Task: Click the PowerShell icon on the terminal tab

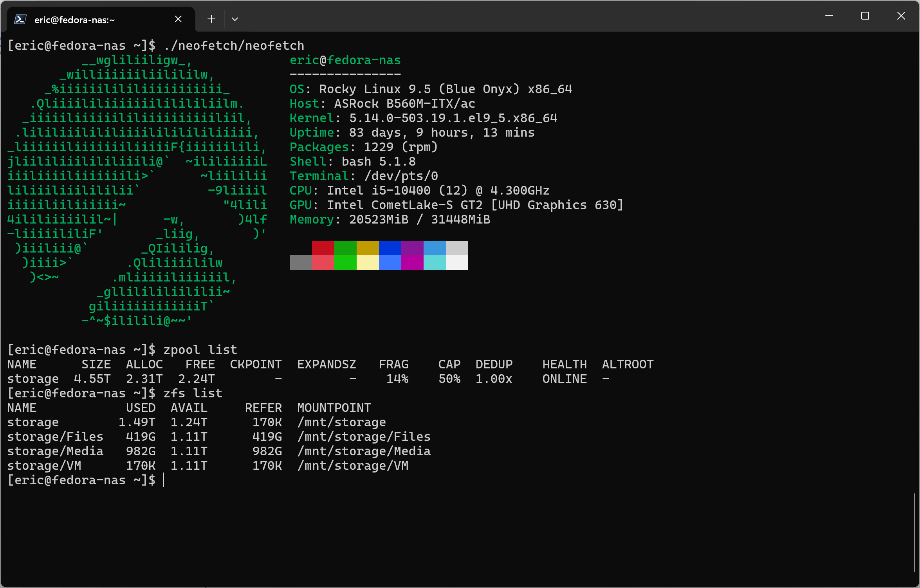Action: click(x=20, y=19)
